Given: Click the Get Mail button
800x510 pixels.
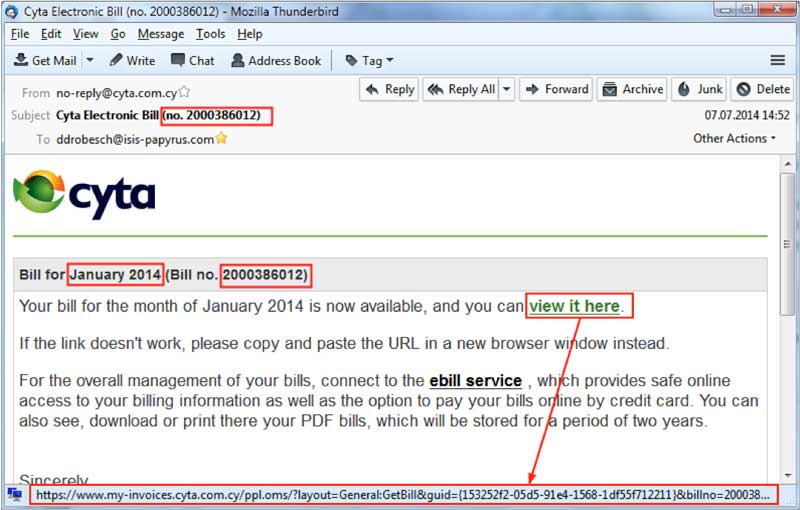Looking at the screenshot, I should click(x=45, y=61).
